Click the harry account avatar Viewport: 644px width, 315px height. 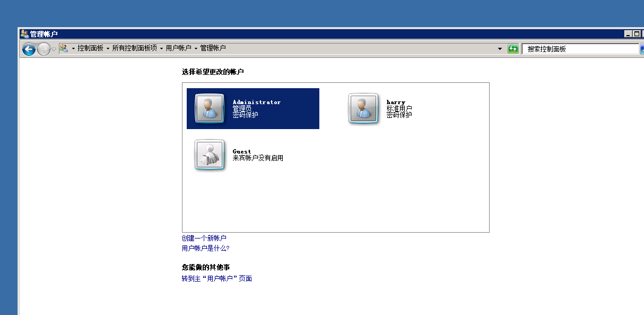363,108
